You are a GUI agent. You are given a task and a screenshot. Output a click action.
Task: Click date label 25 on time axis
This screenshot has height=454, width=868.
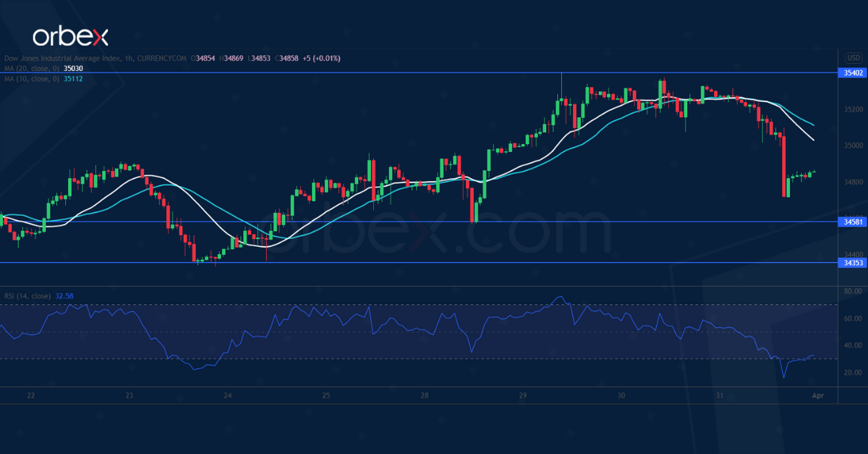pos(325,395)
